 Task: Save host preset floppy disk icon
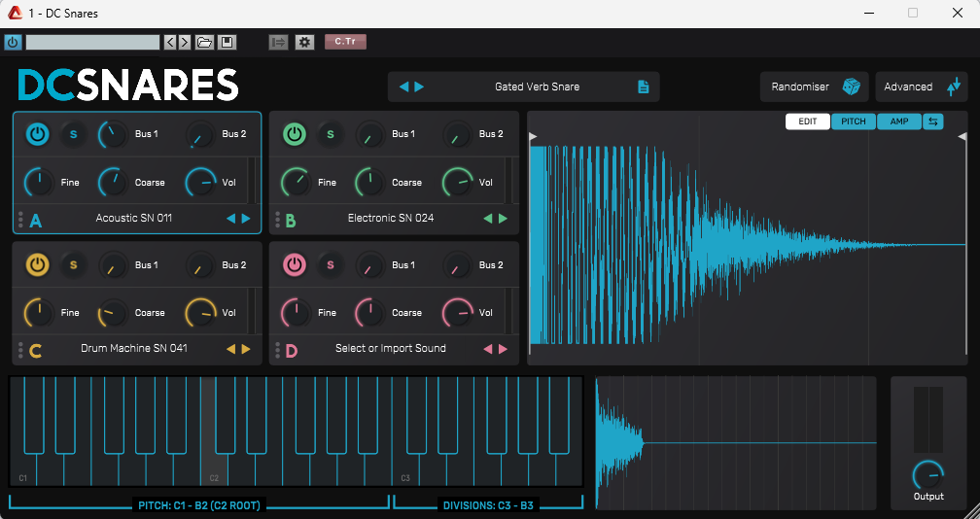pos(227,42)
